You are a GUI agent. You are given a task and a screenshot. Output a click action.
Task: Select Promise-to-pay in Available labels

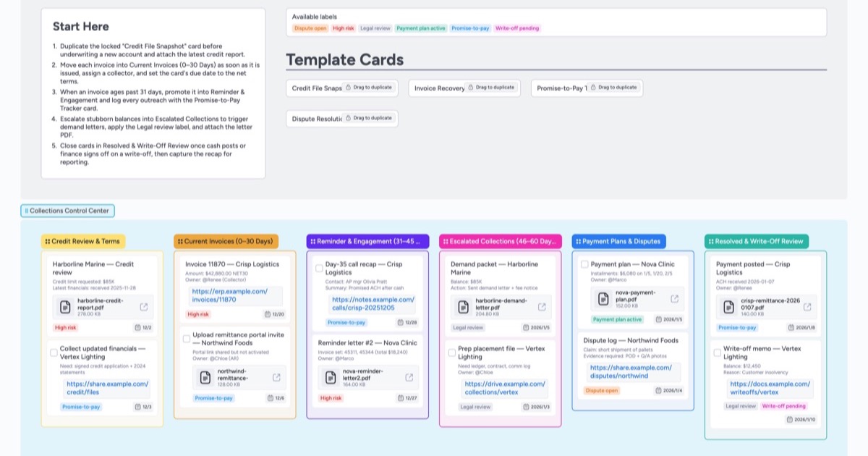(x=470, y=28)
